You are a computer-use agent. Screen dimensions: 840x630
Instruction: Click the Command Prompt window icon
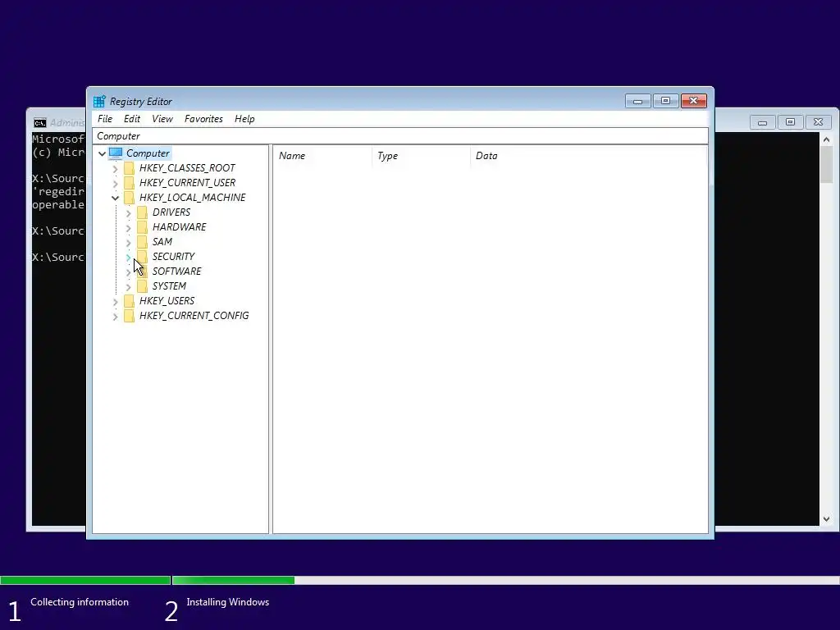tap(40, 123)
